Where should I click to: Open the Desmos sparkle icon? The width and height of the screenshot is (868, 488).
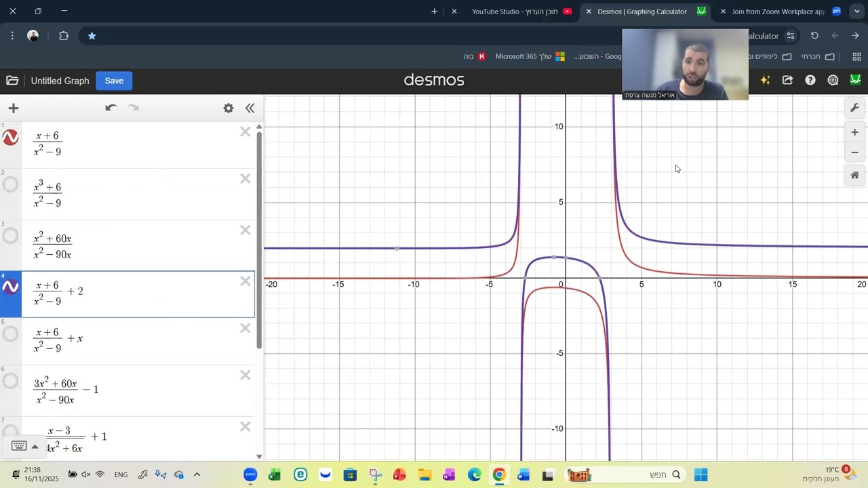tap(766, 80)
